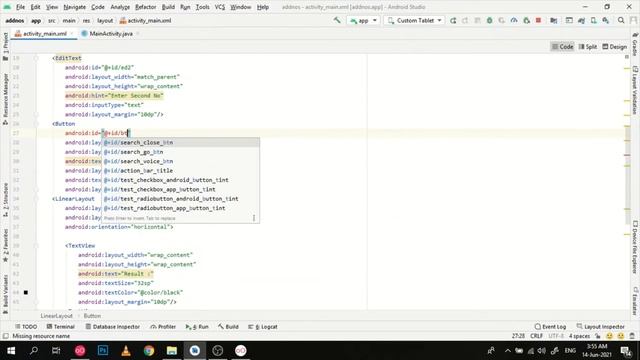Collapse the TextView tag fold marker
The width and height of the screenshot is (640, 360).
pos(36,246)
